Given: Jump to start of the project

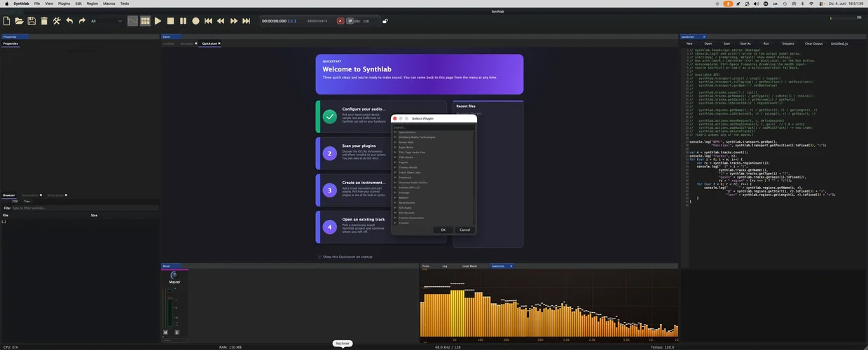Looking at the screenshot, I should tap(208, 21).
